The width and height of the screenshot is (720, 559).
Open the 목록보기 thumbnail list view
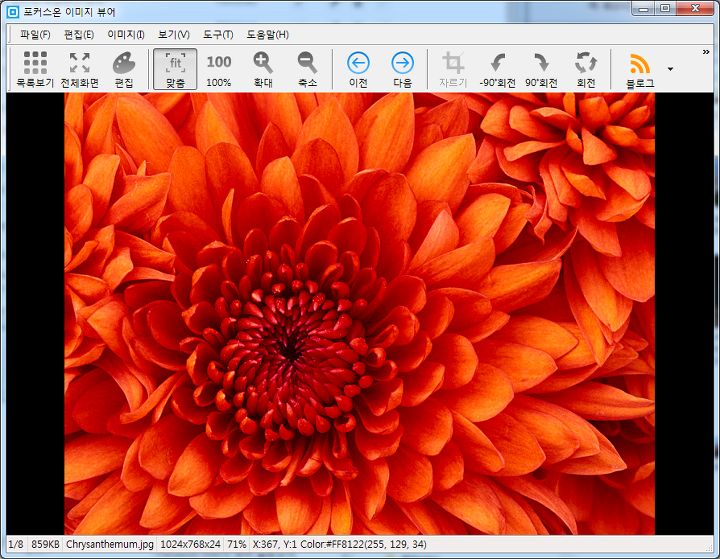(35, 69)
